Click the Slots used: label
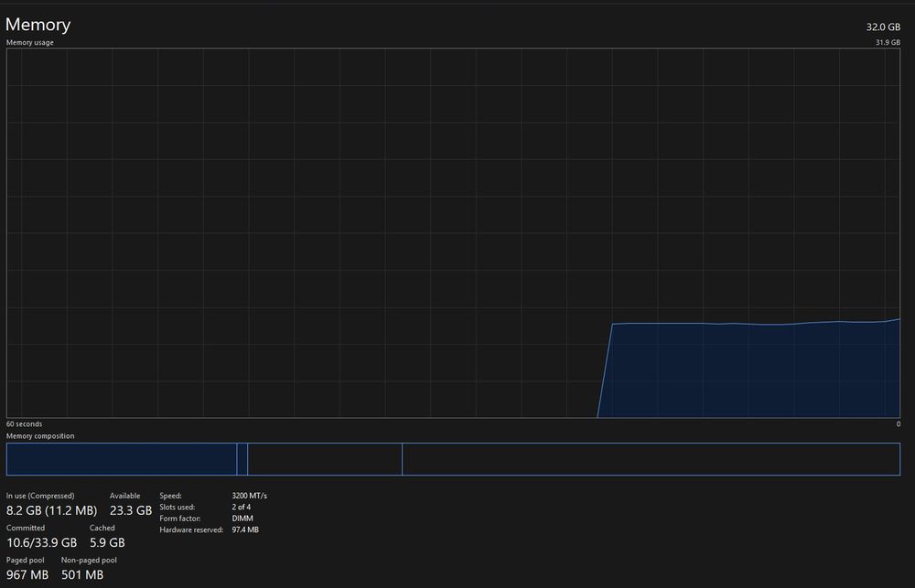This screenshot has width=915, height=588. pos(178,507)
